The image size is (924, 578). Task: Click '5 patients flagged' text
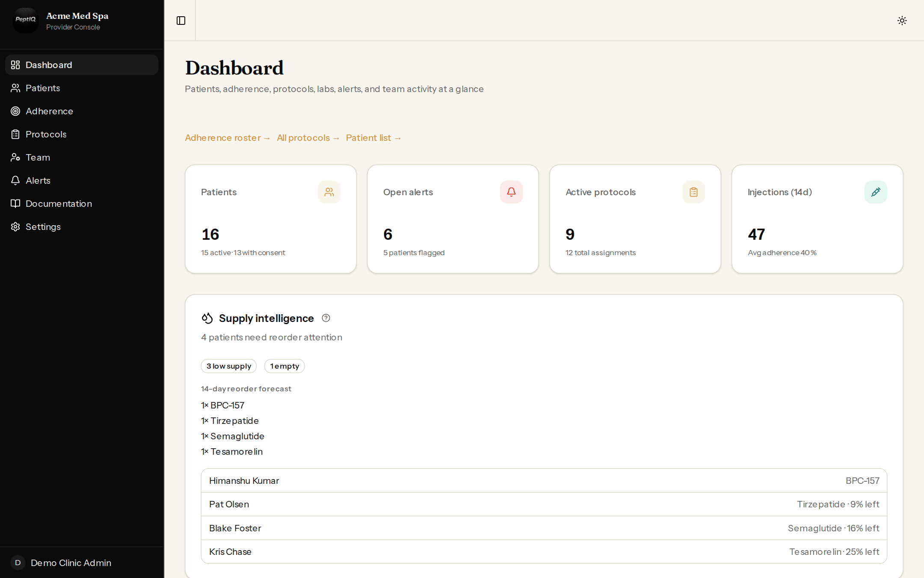tap(414, 253)
